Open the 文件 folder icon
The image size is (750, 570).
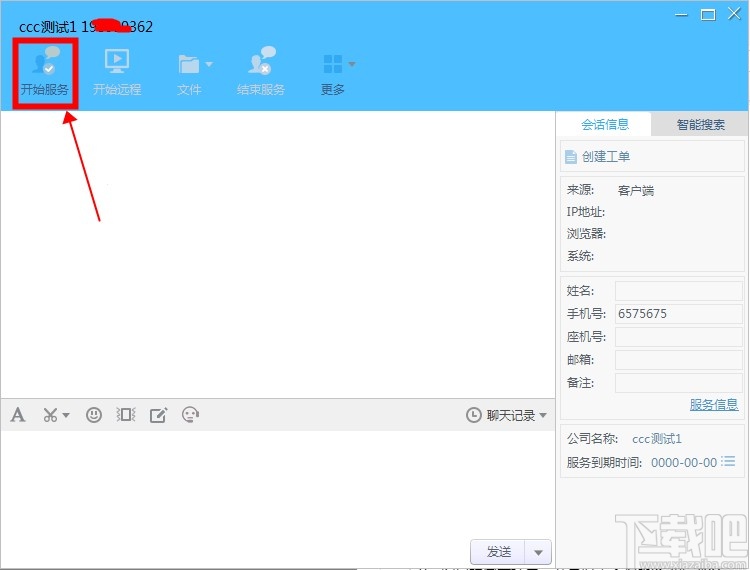[x=188, y=64]
